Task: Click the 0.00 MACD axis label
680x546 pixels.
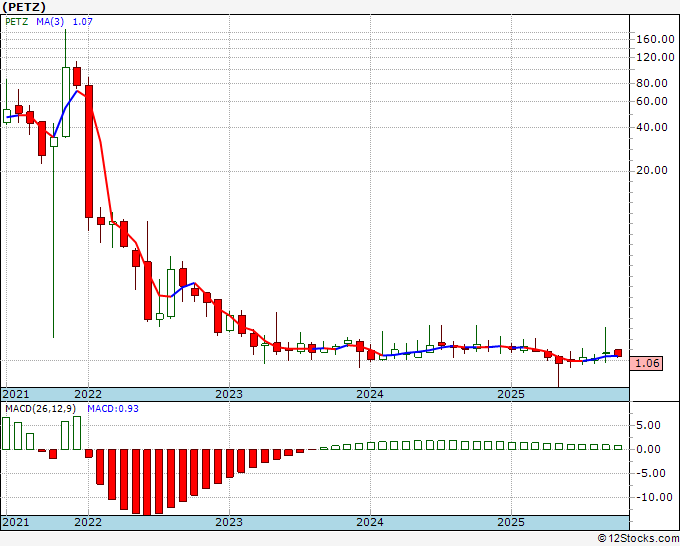Action: point(648,449)
